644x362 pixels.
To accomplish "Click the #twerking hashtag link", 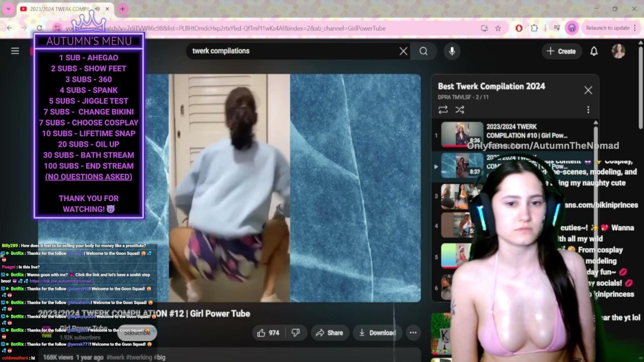I will 139,357.
